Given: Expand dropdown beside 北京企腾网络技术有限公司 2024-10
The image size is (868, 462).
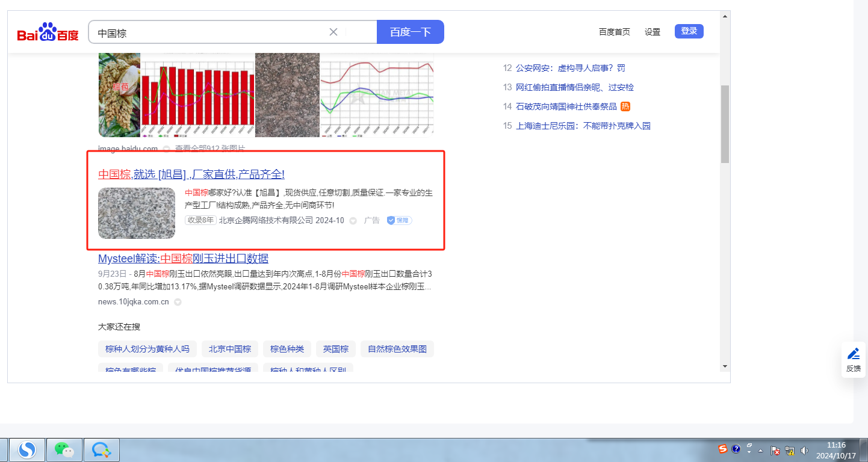Looking at the screenshot, I should (353, 221).
